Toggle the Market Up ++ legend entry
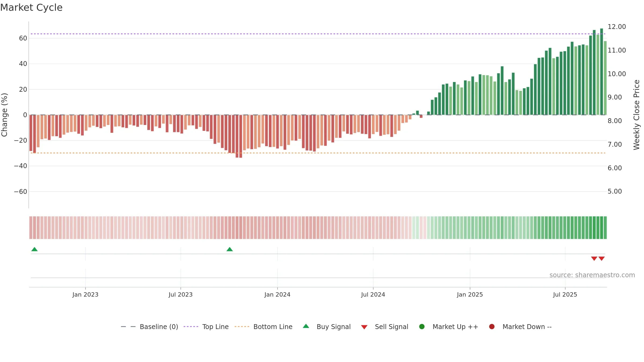 [x=448, y=327]
